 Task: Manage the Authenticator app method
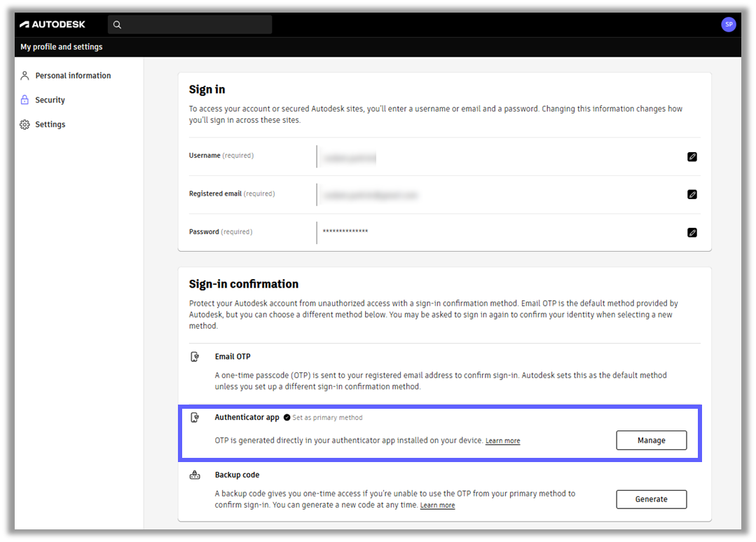tap(652, 440)
